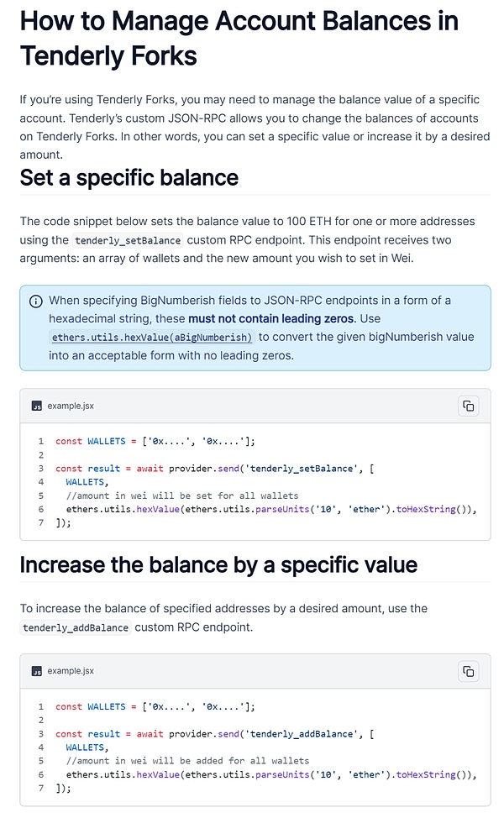504x818 pixels.
Task: Copy the tenderly_addBalance code snippet
Action: (x=468, y=671)
